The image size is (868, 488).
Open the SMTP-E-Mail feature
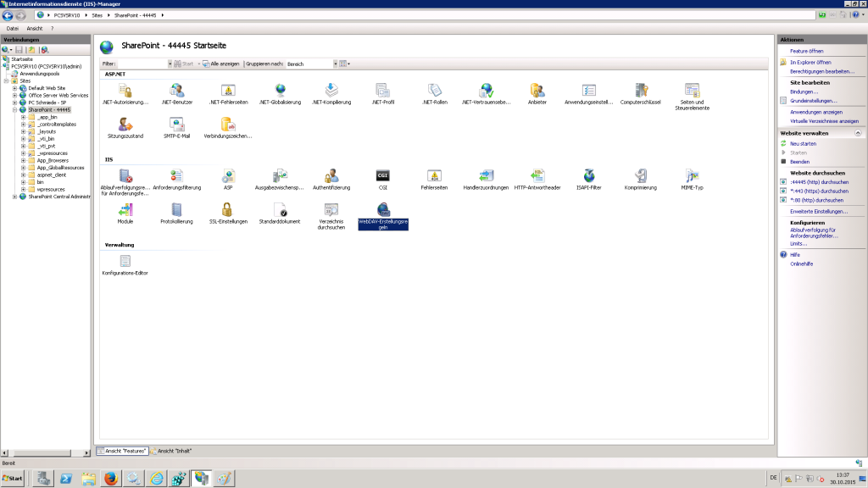click(x=176, y=128)
